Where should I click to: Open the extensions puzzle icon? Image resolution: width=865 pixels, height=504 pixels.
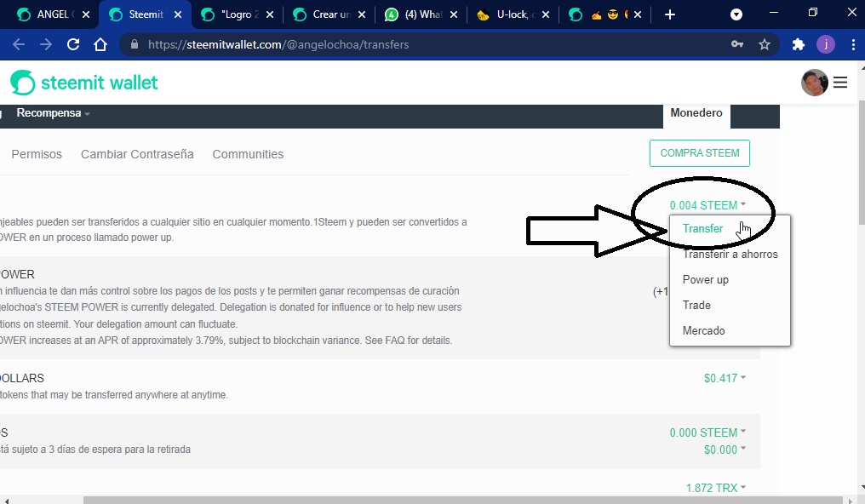799,44
